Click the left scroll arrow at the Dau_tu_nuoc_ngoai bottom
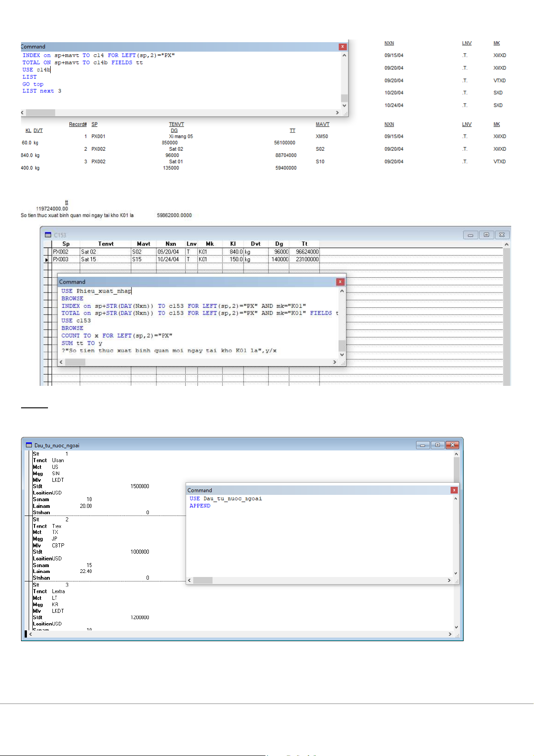The image size is (534, 756). point(30,634)
